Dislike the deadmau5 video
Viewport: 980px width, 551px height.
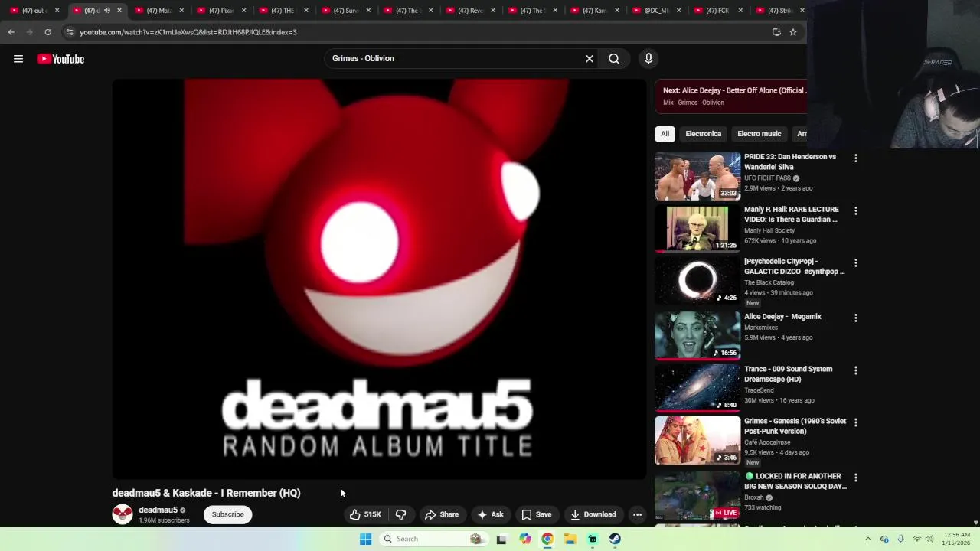[x=400, y=514]
